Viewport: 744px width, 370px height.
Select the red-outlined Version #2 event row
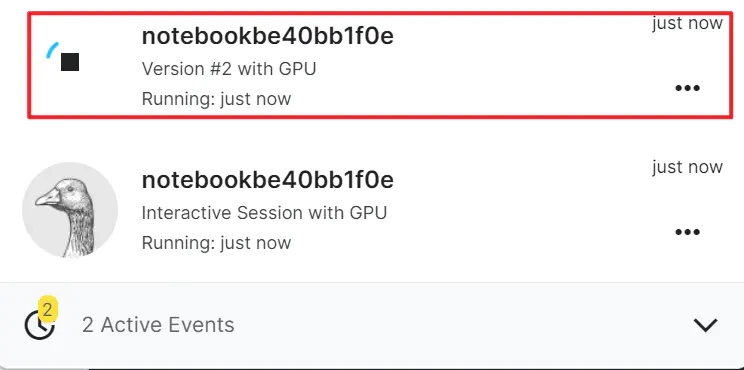point(380,65)
